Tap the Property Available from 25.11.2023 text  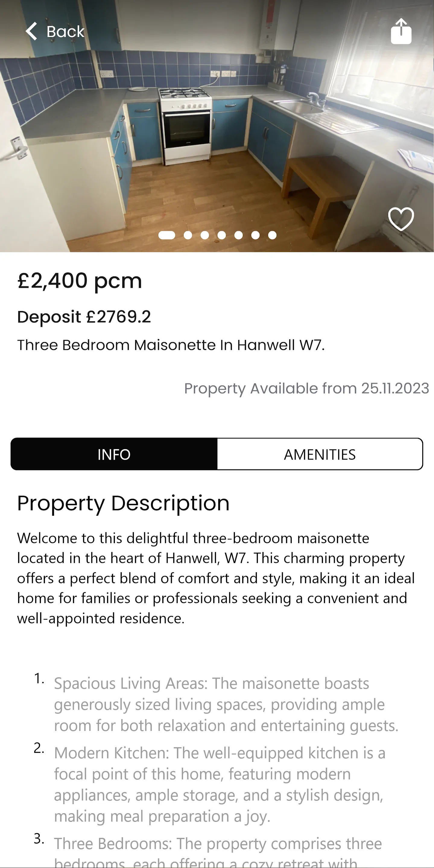coord(306,388)
